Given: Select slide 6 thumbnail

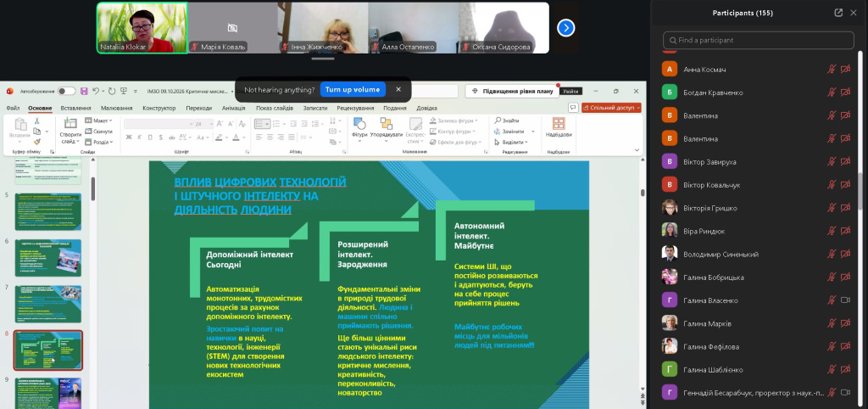Looking at the screenshot, I should point(48,258).
